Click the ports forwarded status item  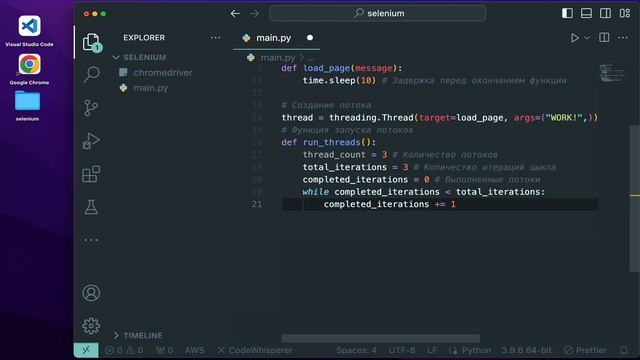pos(164,350)
